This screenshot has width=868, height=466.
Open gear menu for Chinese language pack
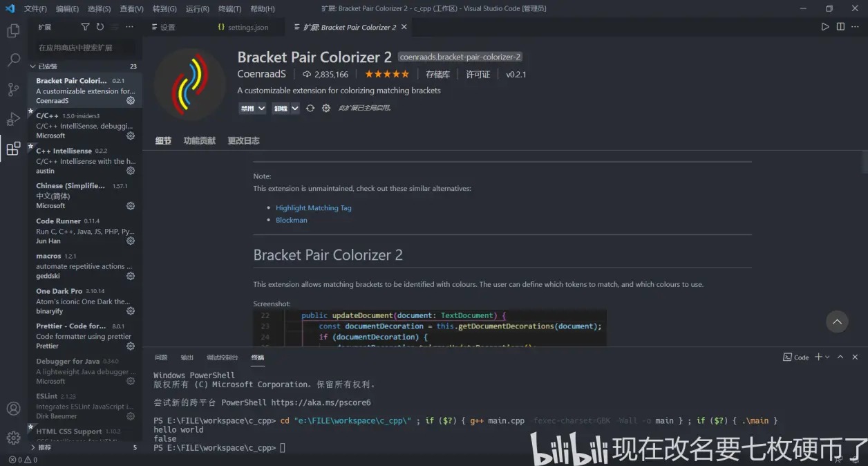click(131, 206)
